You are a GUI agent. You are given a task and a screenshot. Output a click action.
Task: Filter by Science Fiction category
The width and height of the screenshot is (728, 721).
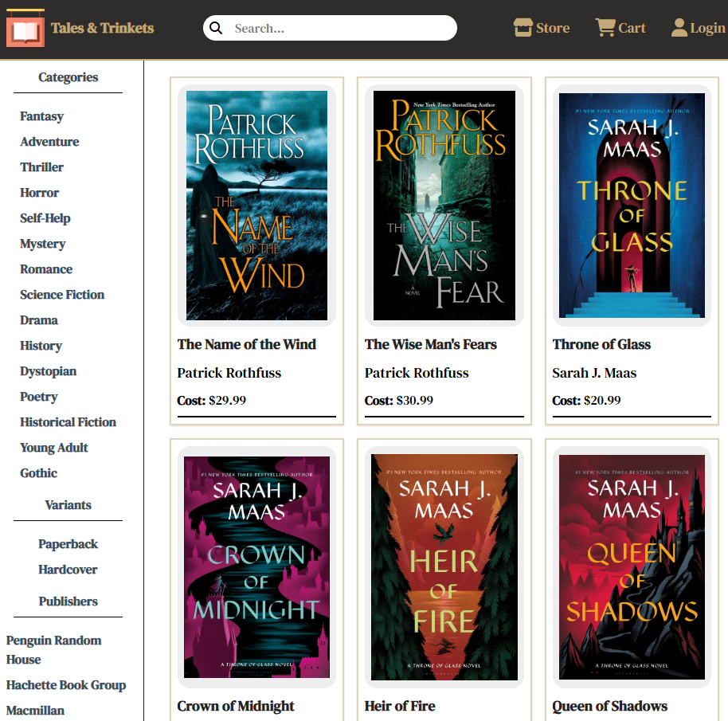coord(62,295)
